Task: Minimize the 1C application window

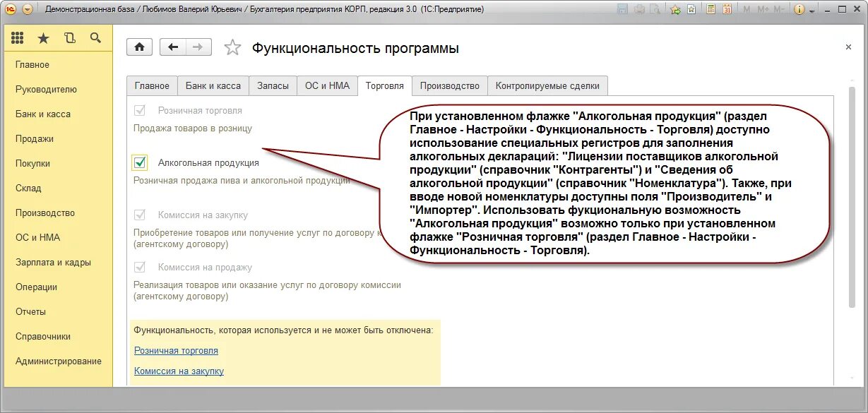Action: pos(828,10)
